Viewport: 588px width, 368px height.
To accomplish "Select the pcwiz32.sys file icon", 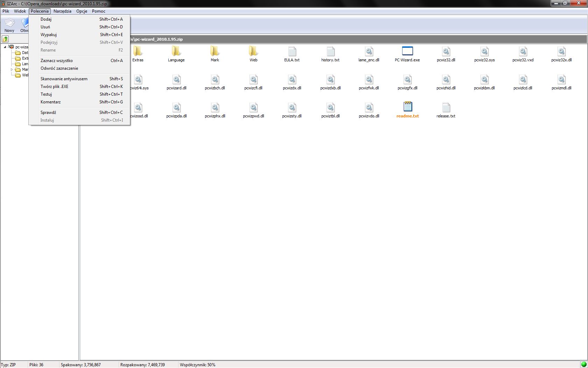I will click(484, 51).
